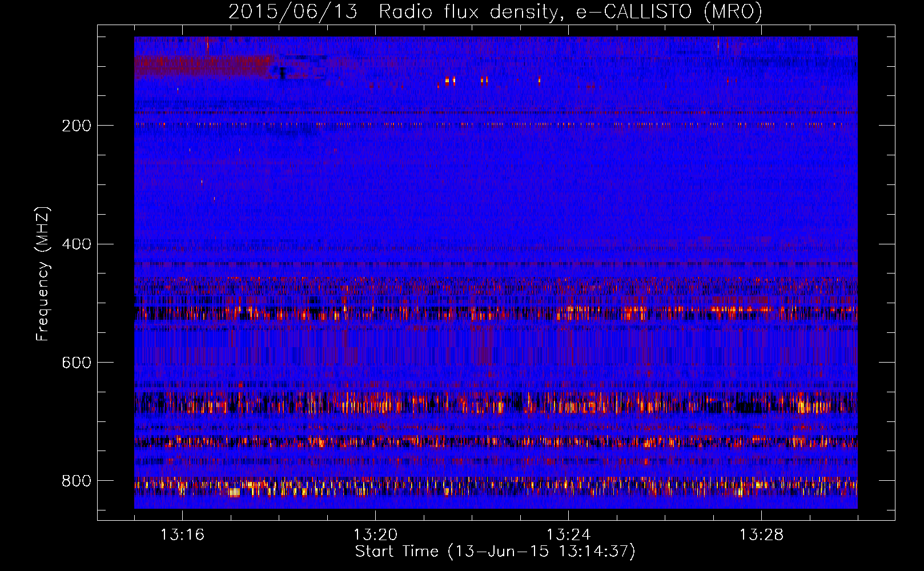Click the 13:16 time tick label

coord(182,535)
